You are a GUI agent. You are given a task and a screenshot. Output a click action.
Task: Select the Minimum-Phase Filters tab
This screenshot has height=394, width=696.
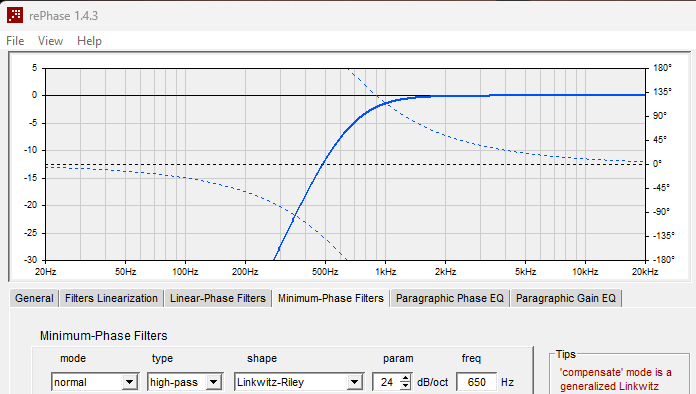(x=331, y=298)
